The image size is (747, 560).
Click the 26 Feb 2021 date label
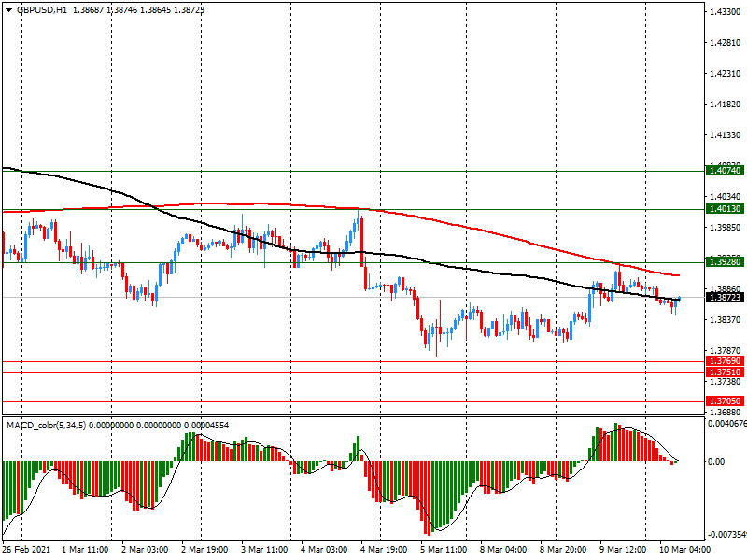[x=29, y=550]
